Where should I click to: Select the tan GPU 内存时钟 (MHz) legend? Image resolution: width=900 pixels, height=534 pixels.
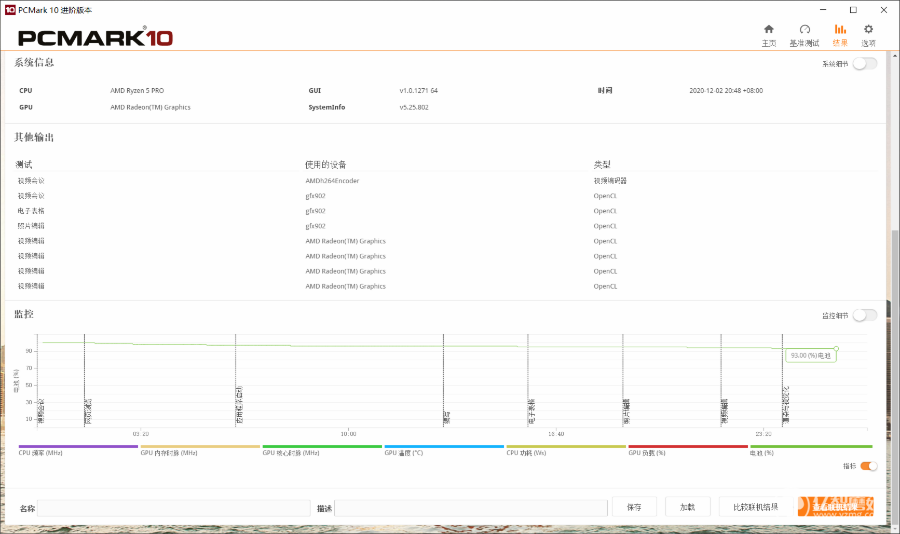(200, 450)
